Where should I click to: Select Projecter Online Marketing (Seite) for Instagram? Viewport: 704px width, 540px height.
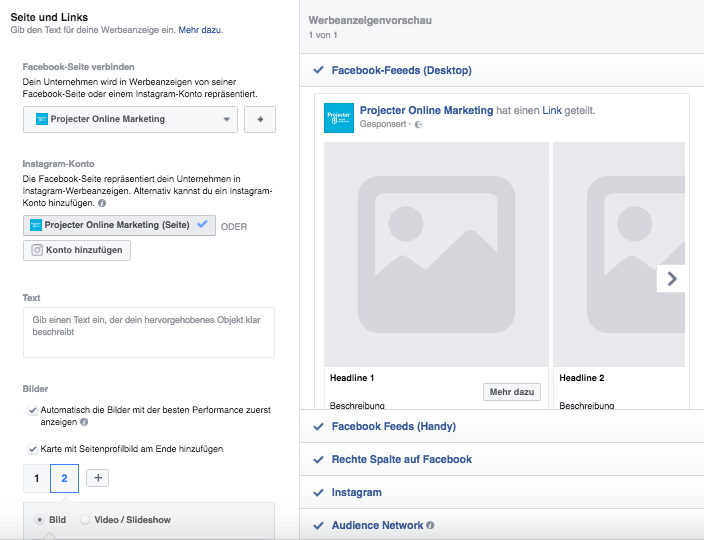click(x=119, y=225)
